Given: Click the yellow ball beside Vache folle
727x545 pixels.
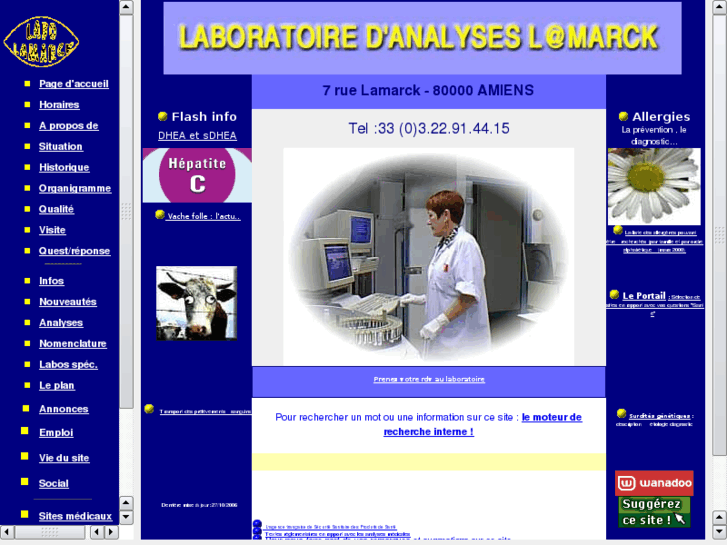Looking at the screenshot, I should [160, 214].
